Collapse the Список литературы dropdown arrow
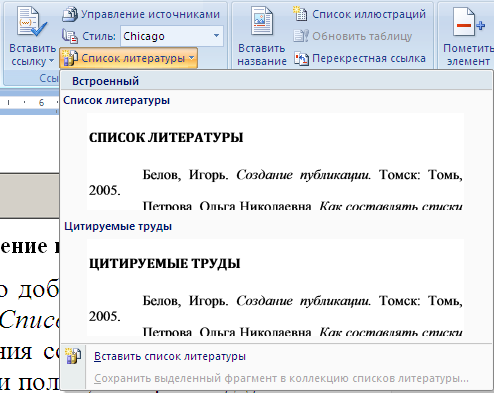 pos(192,58)
